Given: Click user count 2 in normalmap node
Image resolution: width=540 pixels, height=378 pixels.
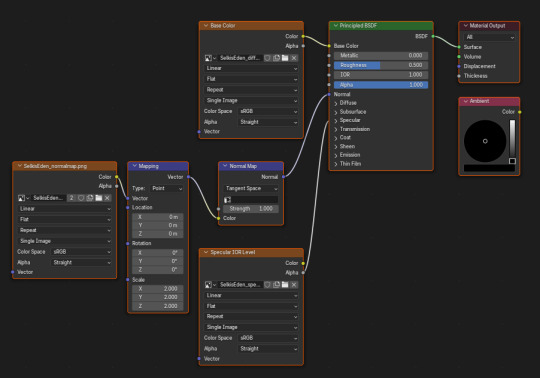Looking at the screenshot, I should click(71, 198).
